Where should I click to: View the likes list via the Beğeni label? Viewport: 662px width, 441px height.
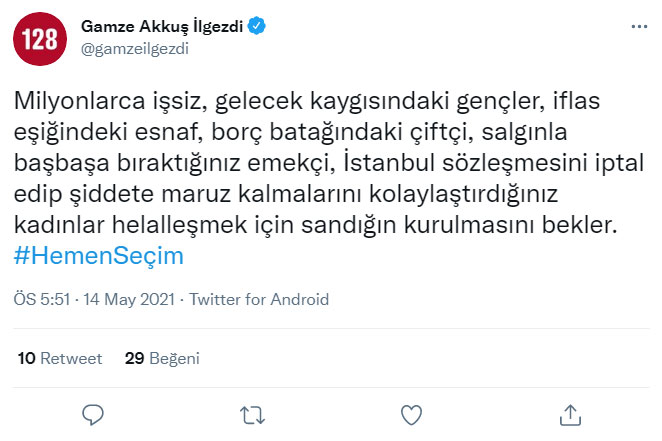click(x=175, y=357)
